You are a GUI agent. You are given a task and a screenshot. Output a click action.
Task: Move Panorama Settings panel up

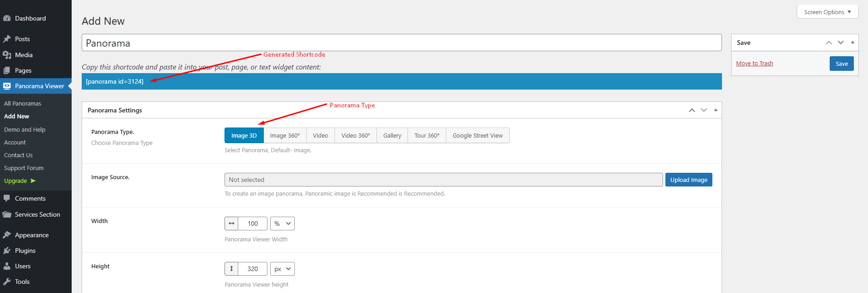coord(692,110)
